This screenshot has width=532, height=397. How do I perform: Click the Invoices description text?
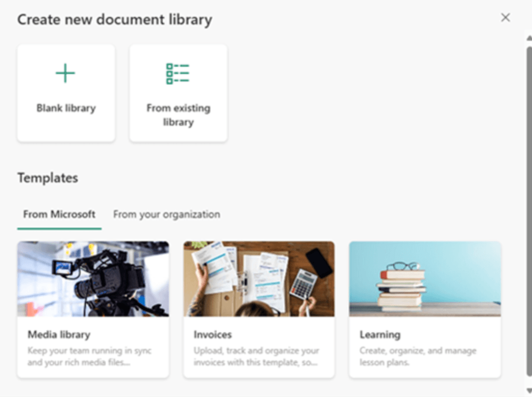coord(256,357)
